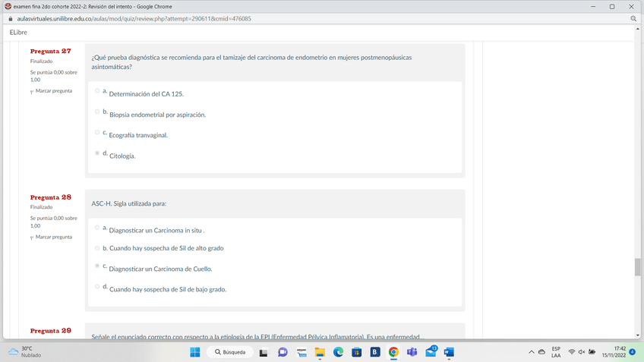Check the battery status icon in tray

[x=592, y=351]
